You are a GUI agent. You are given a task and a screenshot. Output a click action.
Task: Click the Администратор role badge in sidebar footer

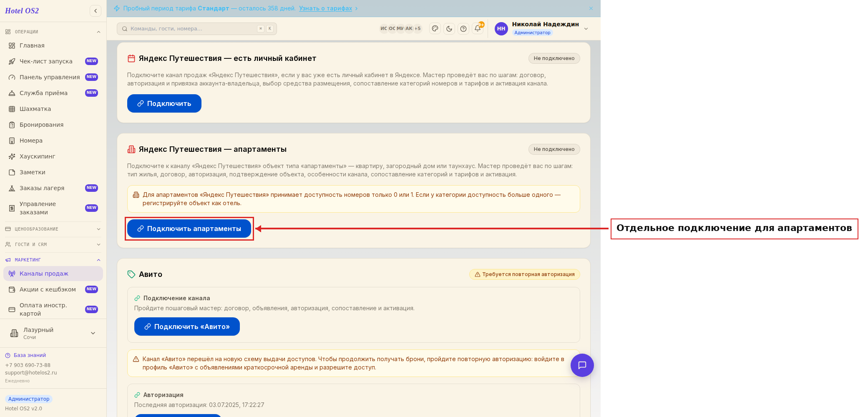coord(29,399)
